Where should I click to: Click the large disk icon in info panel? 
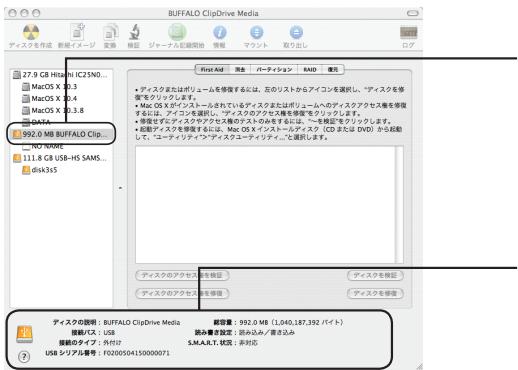tap(24, 334)
